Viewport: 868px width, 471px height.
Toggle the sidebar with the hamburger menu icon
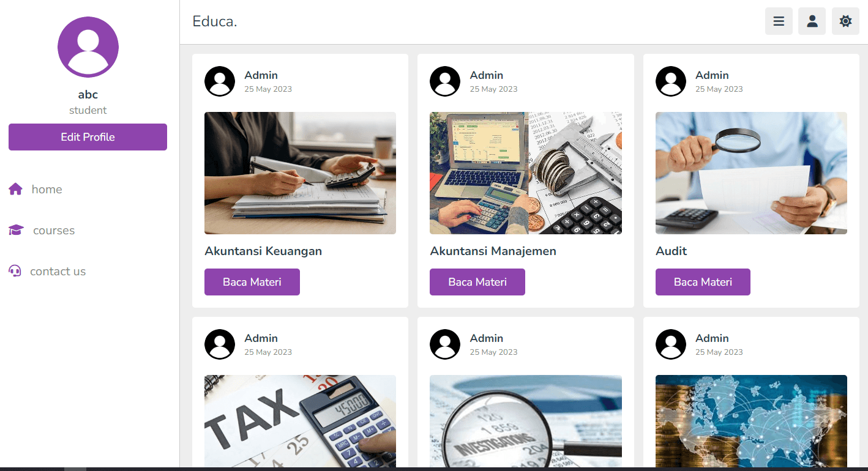(x=779, y=21)
